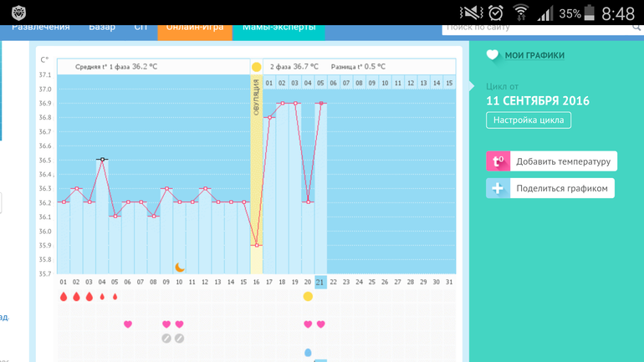
Task: Click the orange moon icon on day 10
Action: (180, 268)
